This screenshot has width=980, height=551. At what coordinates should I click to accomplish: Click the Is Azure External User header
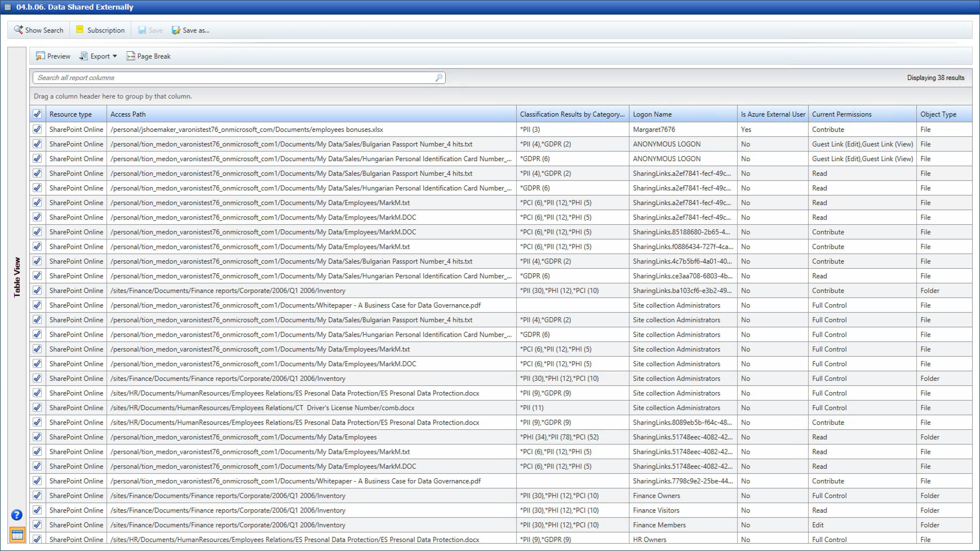point(773,114)
